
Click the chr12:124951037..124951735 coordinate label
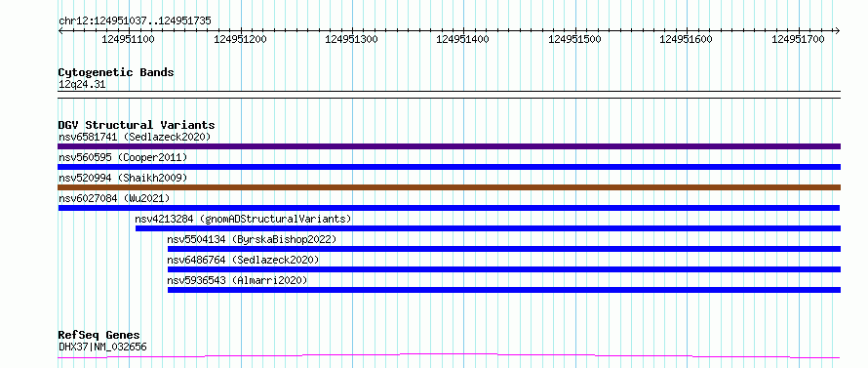coord(135,21)
